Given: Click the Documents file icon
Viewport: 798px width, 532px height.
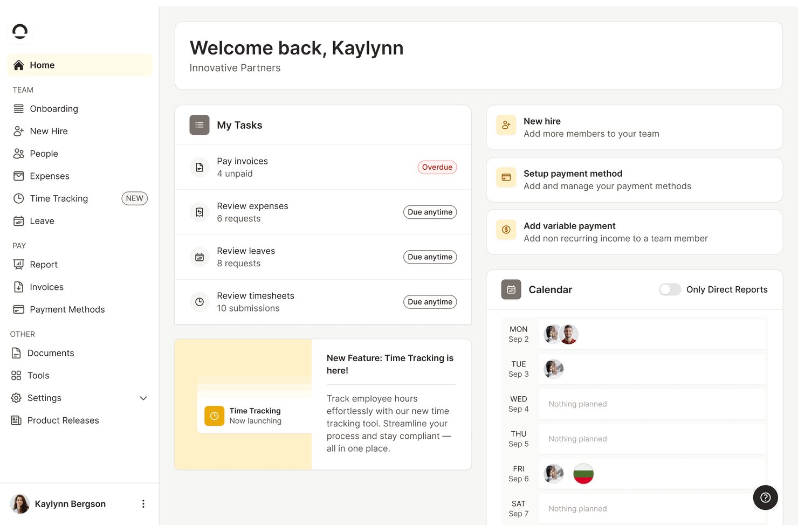Looking at the screenshot, I should point(16,353).
